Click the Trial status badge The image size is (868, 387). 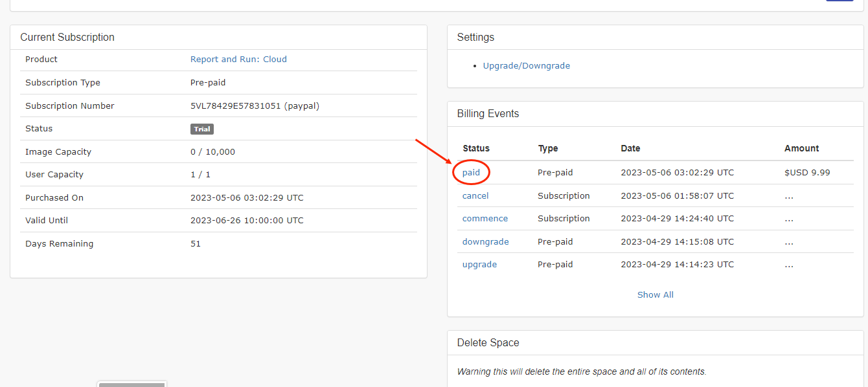[202, 129]
